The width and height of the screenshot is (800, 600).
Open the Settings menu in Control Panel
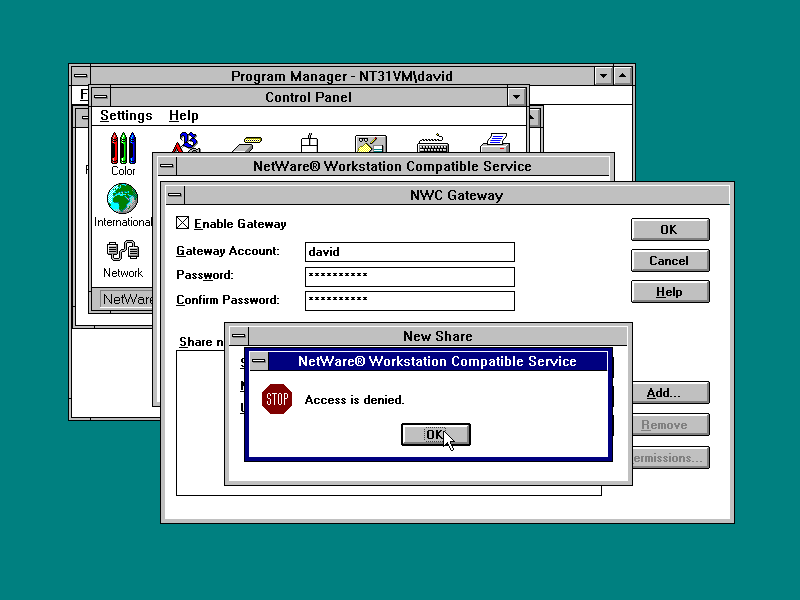(x=126, y=116)
